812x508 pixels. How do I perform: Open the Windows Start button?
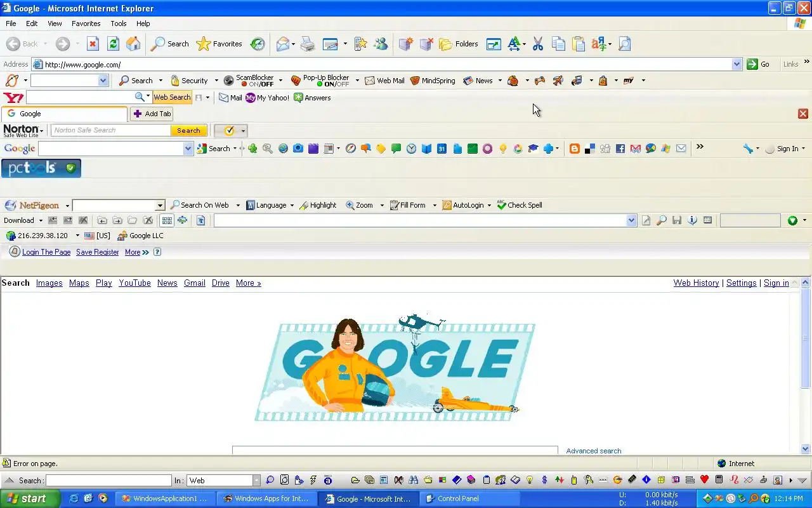30,498
